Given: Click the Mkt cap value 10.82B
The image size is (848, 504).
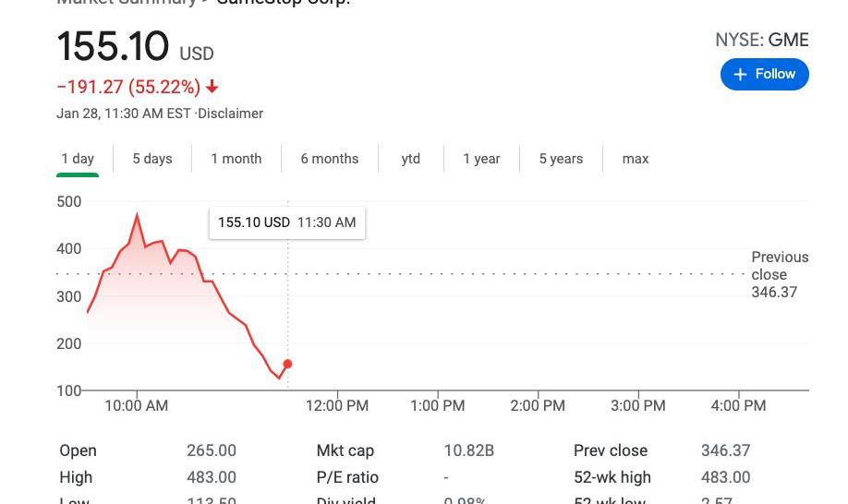Looking at the screenshot, I should [469, 450].
